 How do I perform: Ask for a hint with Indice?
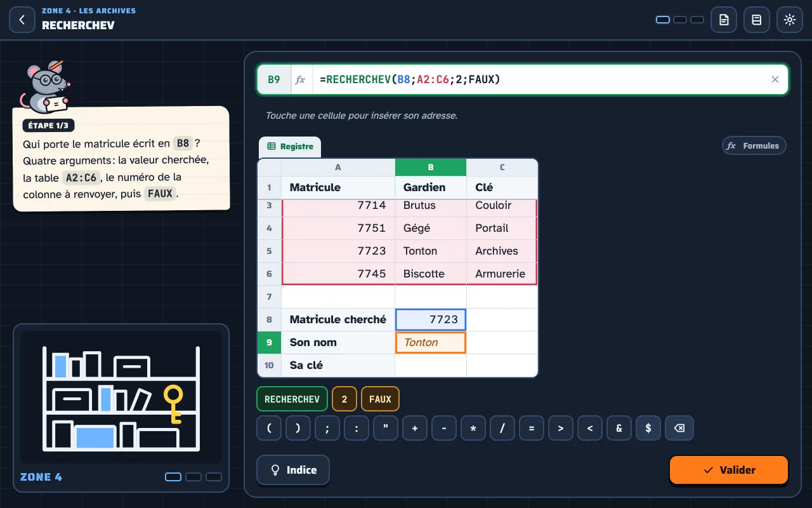pyautogui.click(x=293, y=470)
